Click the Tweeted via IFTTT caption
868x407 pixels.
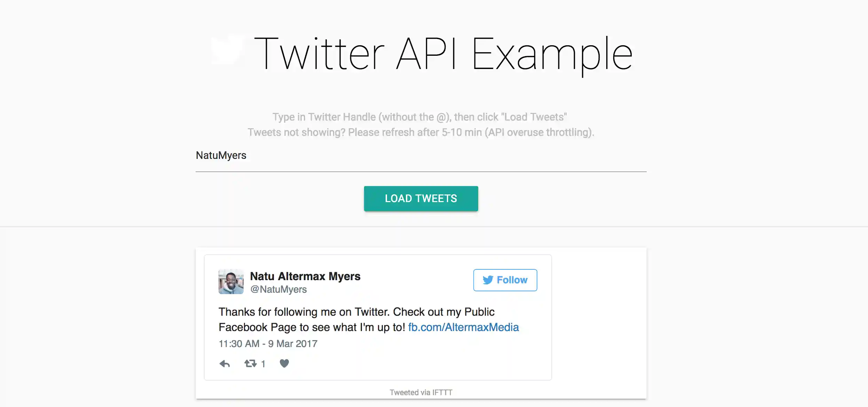click(421, 393)
